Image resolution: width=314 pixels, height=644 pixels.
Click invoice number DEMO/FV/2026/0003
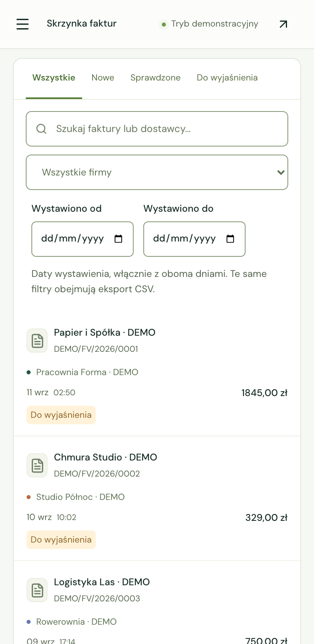point(97,599)
